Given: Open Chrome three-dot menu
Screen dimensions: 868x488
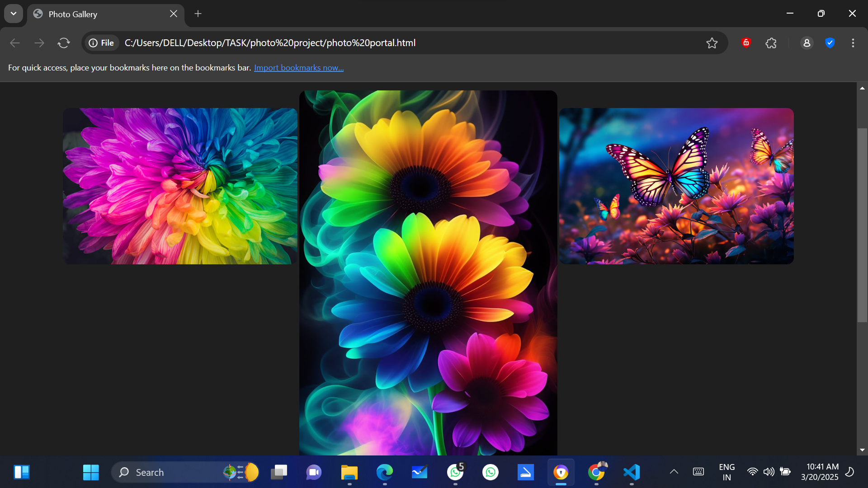Looking at the screenshot, I should tap(853, 43).
